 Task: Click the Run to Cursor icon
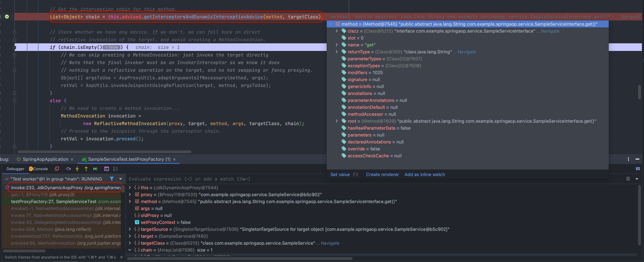95,169
